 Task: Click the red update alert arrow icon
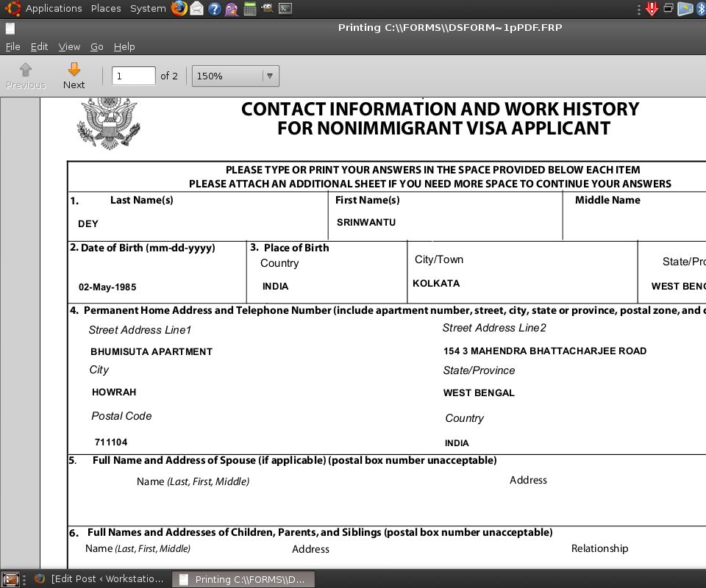652,9
